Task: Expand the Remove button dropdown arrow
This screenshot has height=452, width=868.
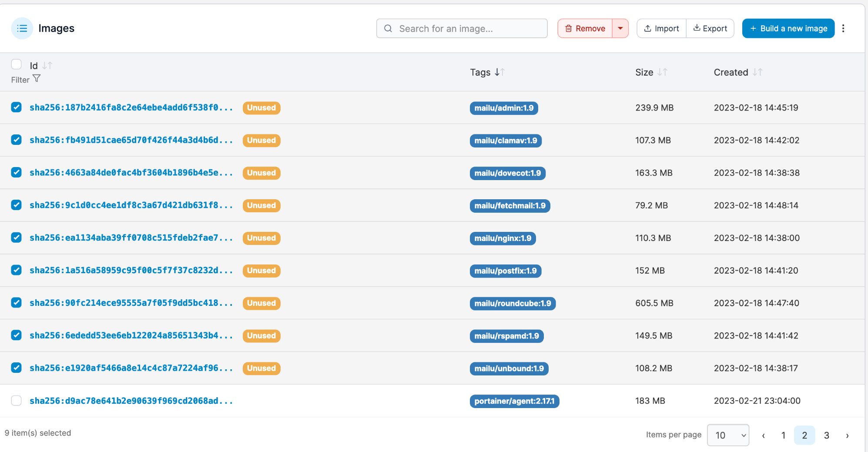Action: pyautogui.click(x=620, y=28)
